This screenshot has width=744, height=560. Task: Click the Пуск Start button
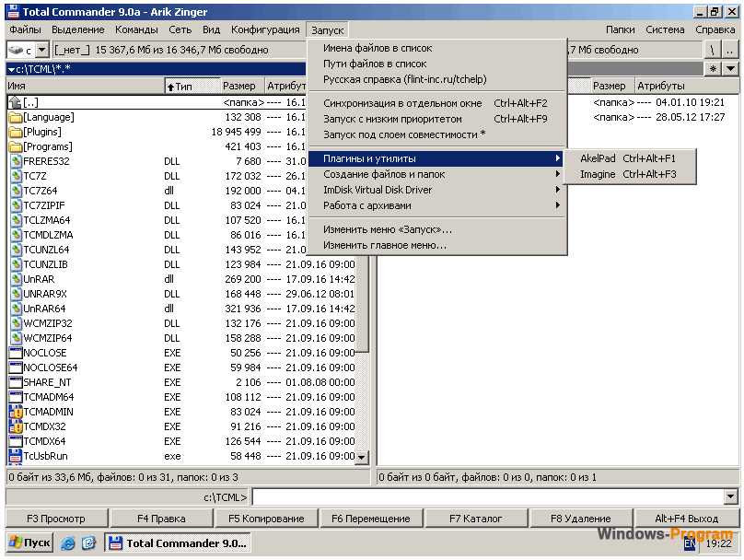(x=29, y=542)
